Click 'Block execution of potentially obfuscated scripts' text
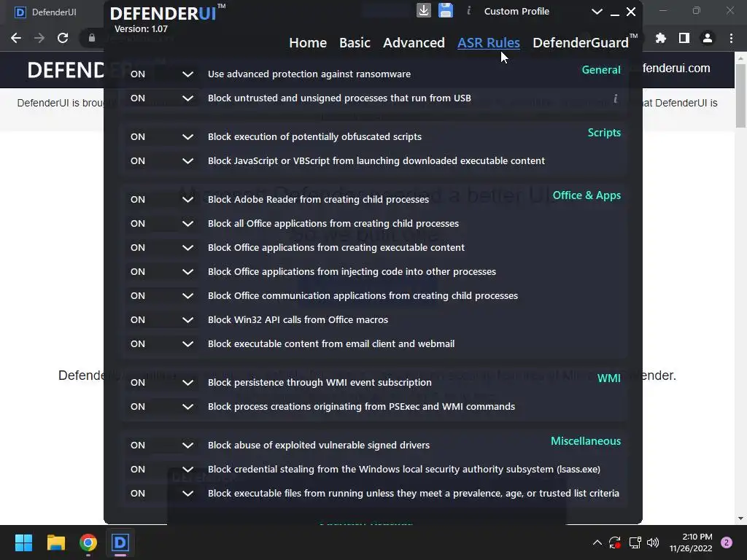The width and height of the screenshot is (747, 560). coord(314,136)
